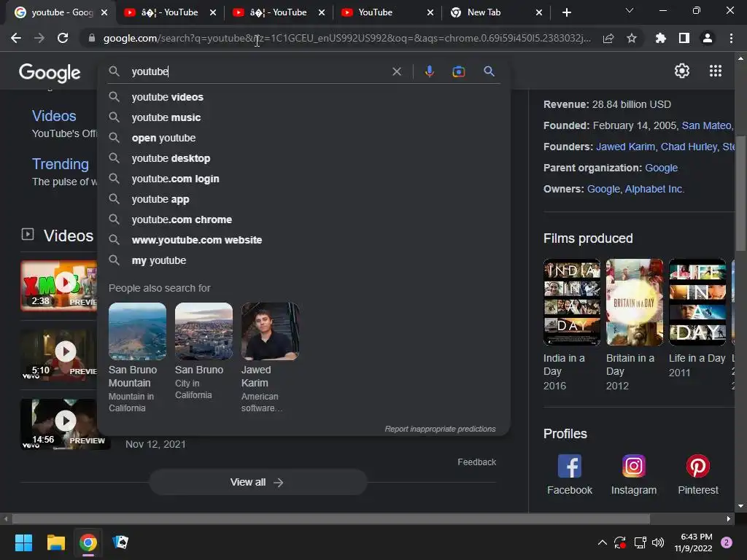Open the Chrome side panel

(x=684, y=38)
